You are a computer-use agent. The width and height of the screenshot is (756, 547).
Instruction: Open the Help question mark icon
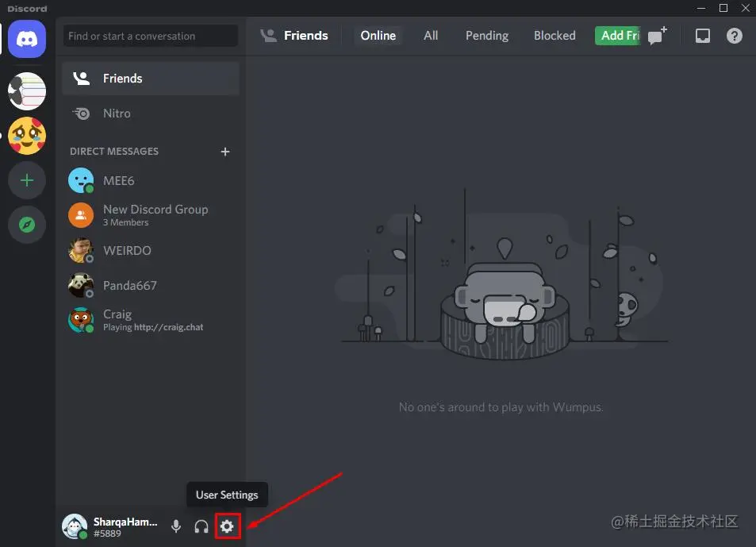click(x=735, y=36)
